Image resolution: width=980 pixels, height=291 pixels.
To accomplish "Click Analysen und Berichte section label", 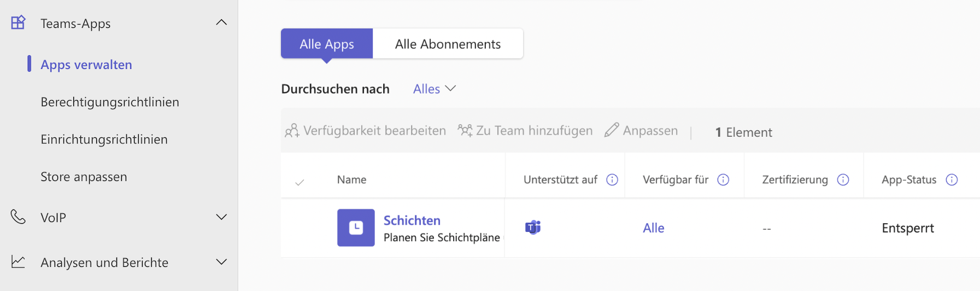I will (104, 262).
